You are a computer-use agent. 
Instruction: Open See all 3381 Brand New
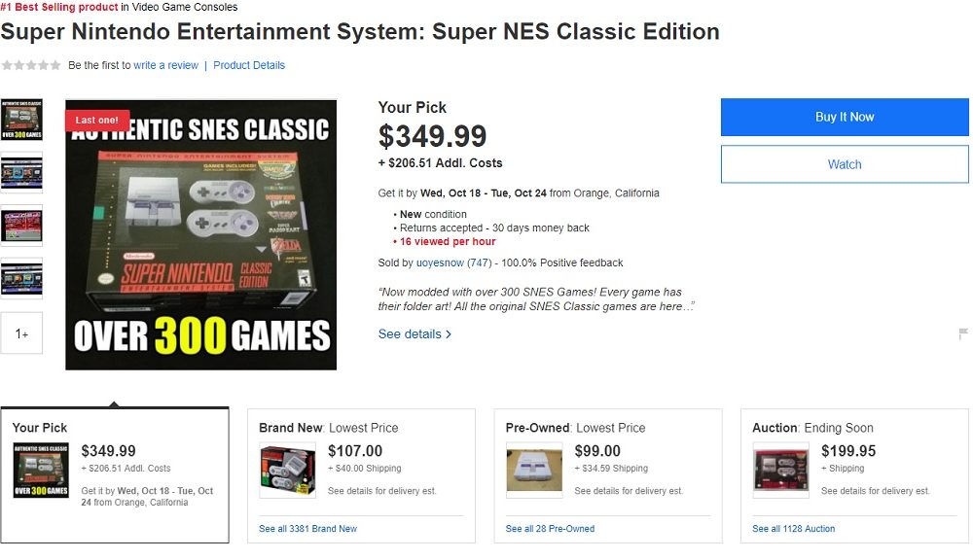click(307, 529)
